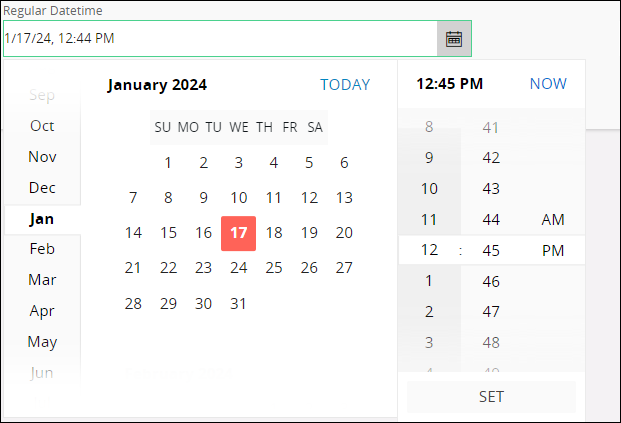Select AM in the period picker
The image size is (621, 423).
click(553, 219)
